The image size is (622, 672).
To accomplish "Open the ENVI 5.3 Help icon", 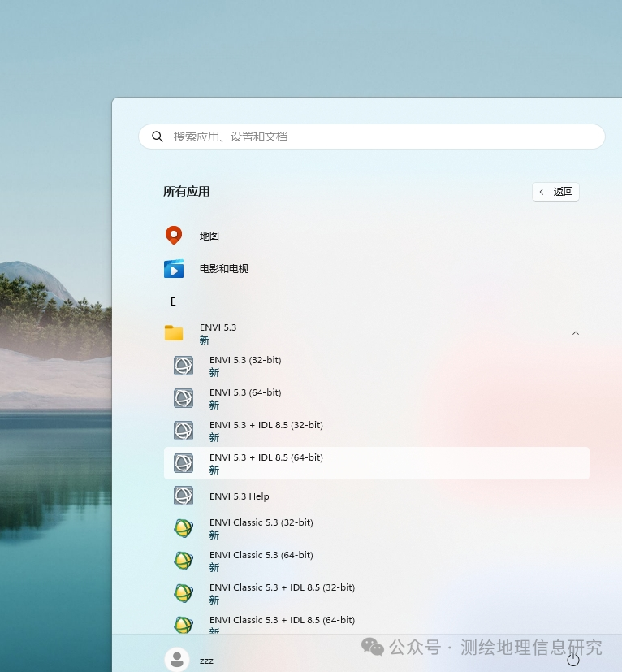I will click(x=184, y=496).
